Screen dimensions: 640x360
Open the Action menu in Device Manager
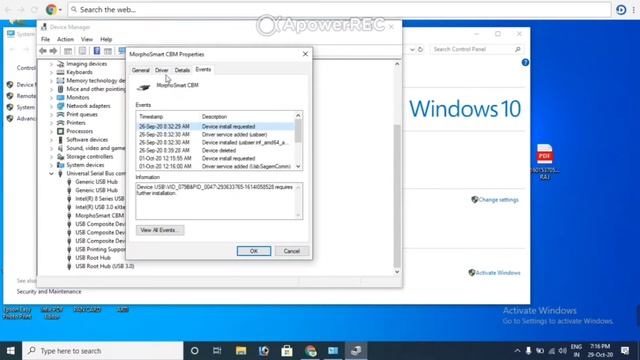coord(65,39)
